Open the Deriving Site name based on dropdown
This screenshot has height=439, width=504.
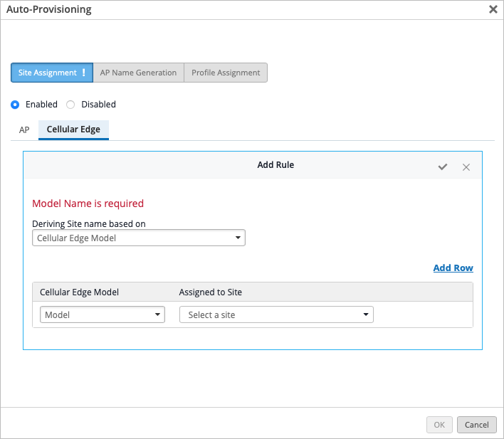coord(139,238)
